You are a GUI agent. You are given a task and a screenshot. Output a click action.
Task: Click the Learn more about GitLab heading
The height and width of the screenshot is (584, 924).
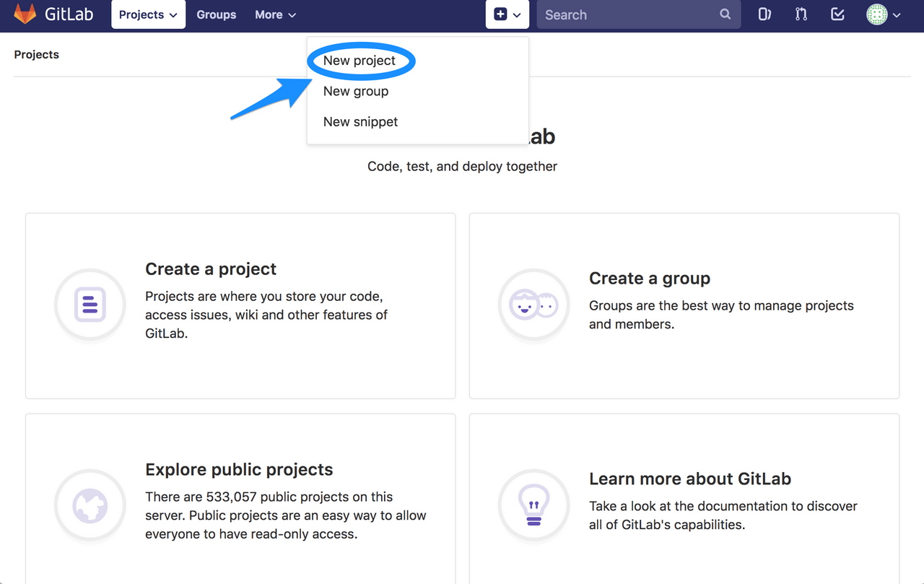click(x=690, y=479)
